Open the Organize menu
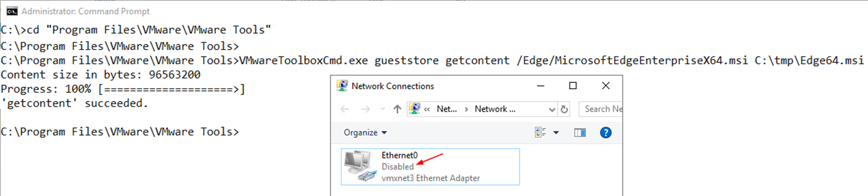Viewport: 868px width, 196px height. (365, 132)
